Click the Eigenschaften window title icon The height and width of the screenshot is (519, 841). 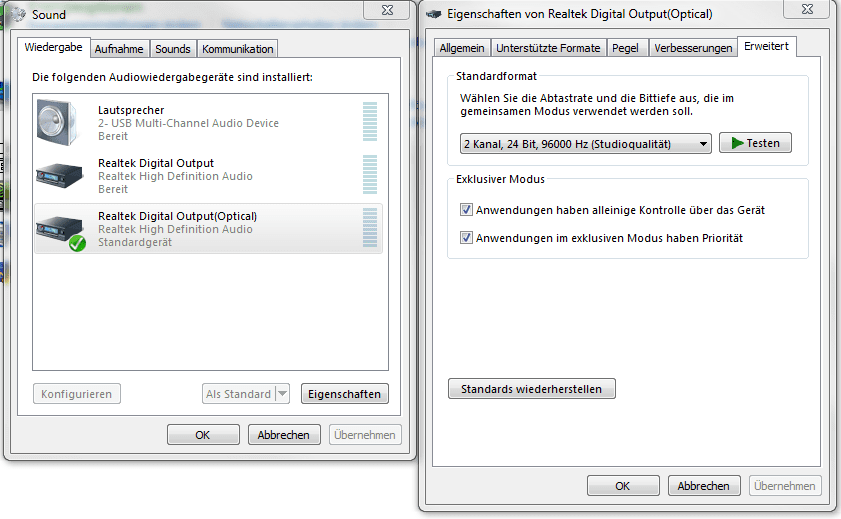click(433, 14)
